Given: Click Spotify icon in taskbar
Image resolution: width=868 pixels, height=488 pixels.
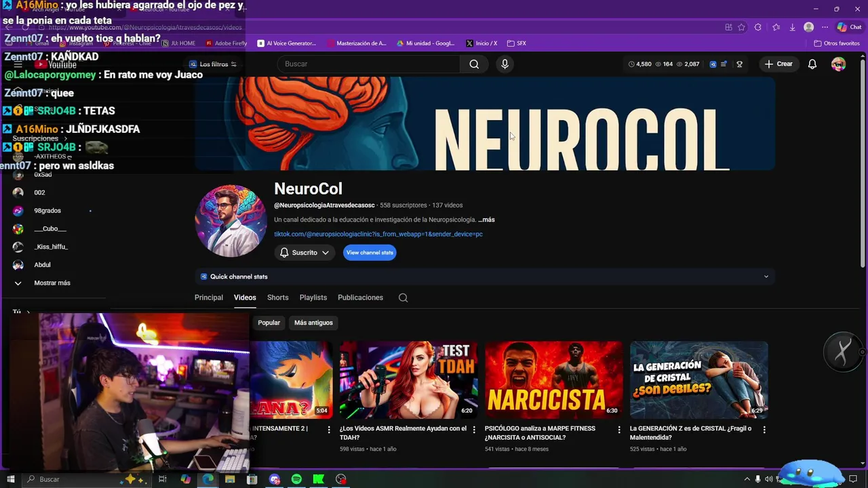Looking at the screenshot, I should coord(296,479).
